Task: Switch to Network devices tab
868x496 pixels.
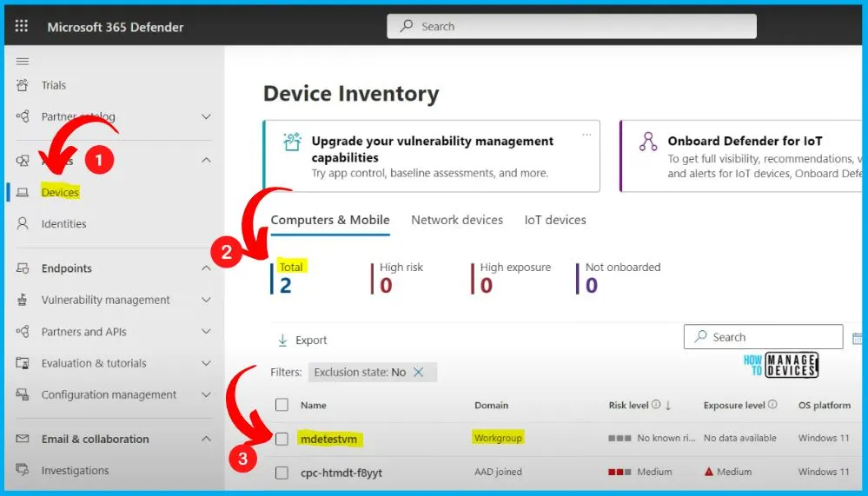Action: (x=457, y=220)
